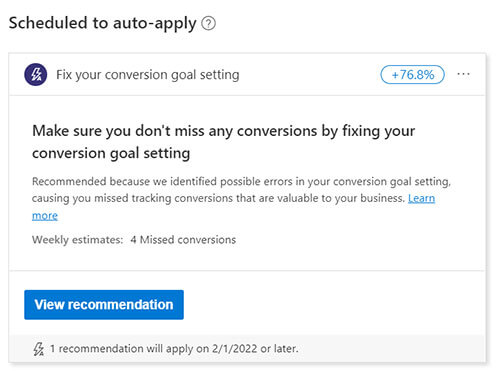The height and width of the screenshot is (371, 500).
Task: Click the View recommendation button
Action: [x=104, y=305]
